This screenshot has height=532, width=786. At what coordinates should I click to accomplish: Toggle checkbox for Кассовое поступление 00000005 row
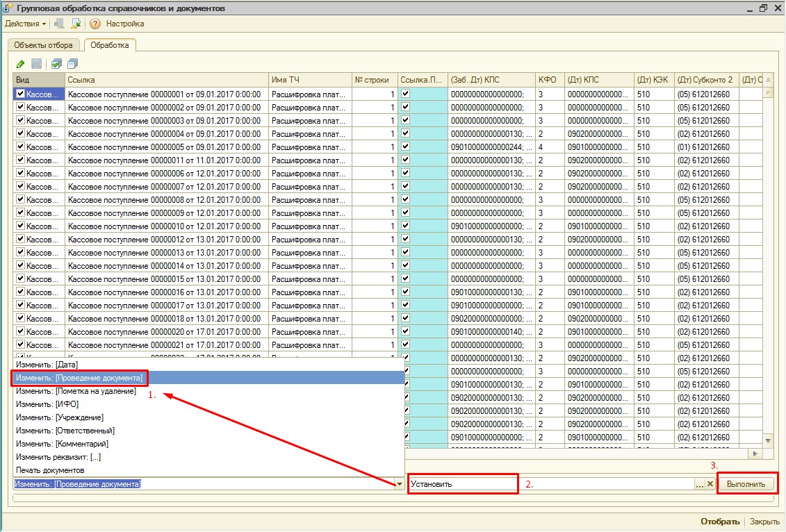(20, 147)
